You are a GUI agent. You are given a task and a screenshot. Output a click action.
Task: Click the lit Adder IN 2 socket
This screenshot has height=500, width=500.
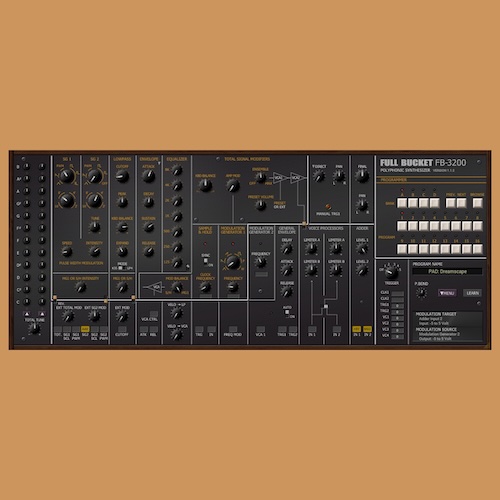tap(367, 329)
